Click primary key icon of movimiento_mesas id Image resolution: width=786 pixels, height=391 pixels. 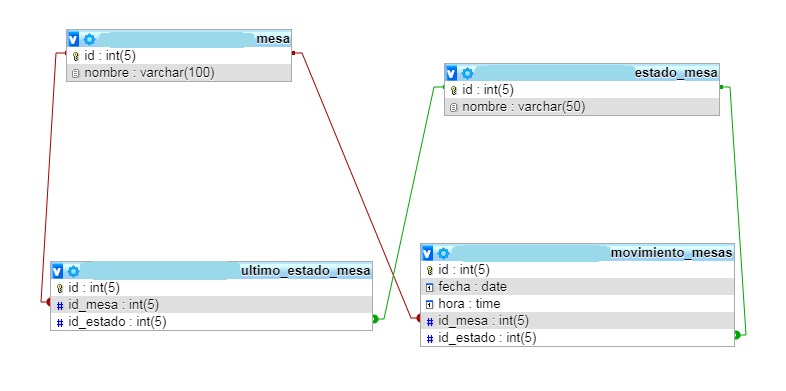(x=430, y=271)
